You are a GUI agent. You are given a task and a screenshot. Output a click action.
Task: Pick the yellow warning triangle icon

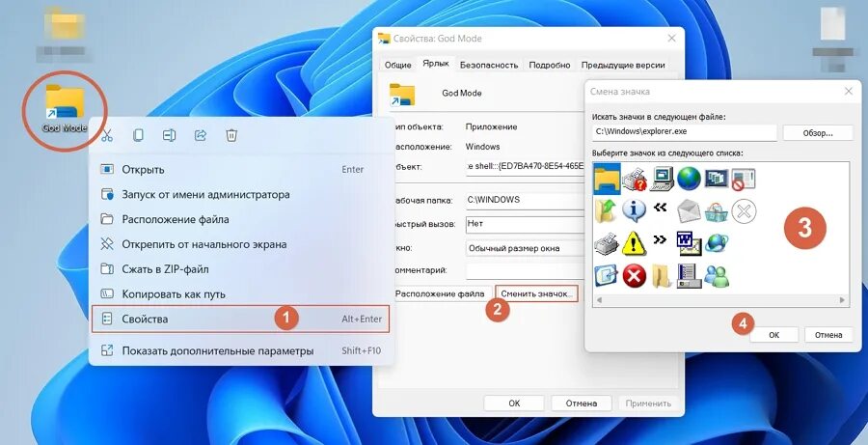tap(634, 243)
